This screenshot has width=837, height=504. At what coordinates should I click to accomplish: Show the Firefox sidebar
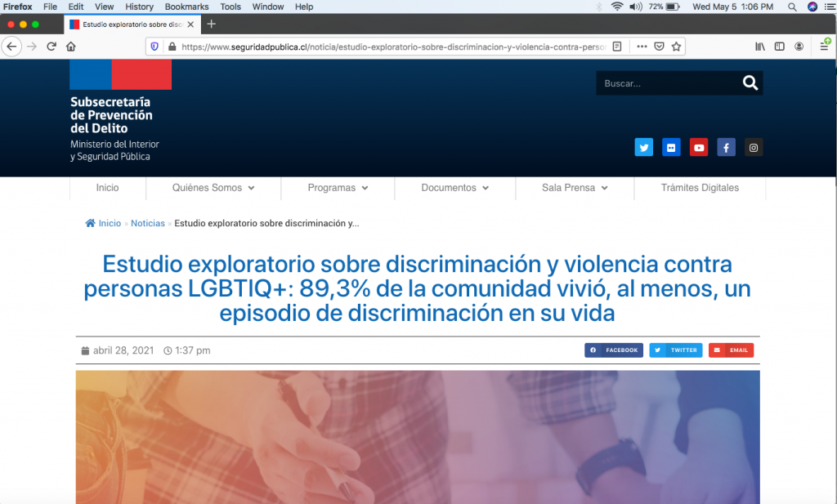(780, 47)
